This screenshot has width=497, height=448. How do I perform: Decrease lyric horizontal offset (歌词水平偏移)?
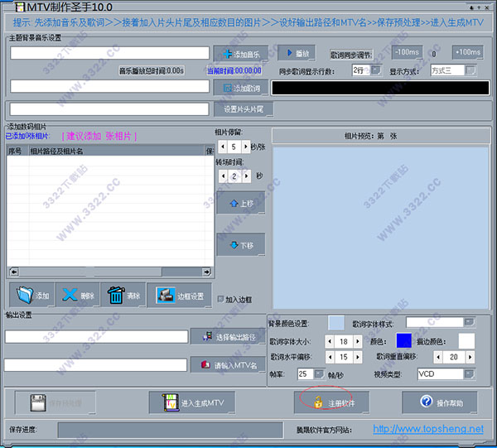[330, 357]
